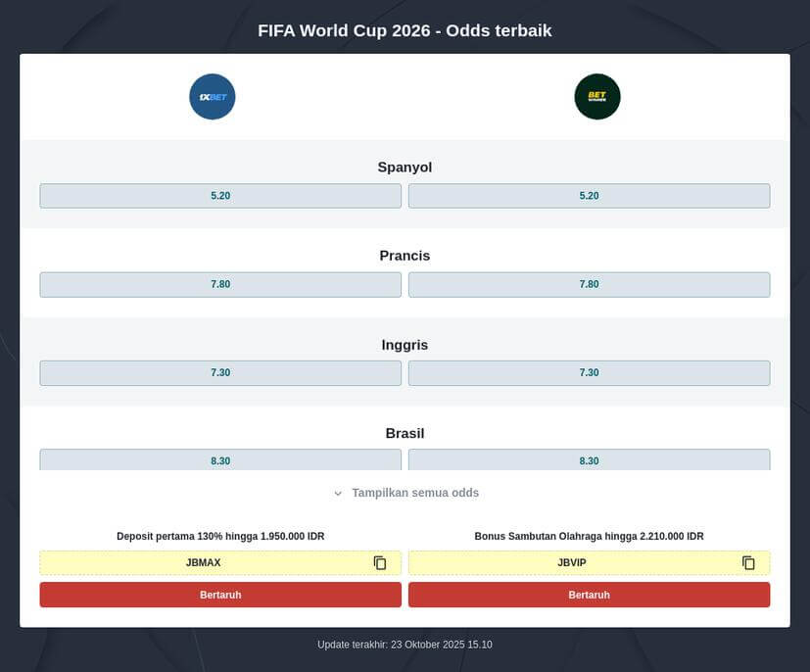Click 1xBet odds 8.30 for Brasil

(220, 459)
